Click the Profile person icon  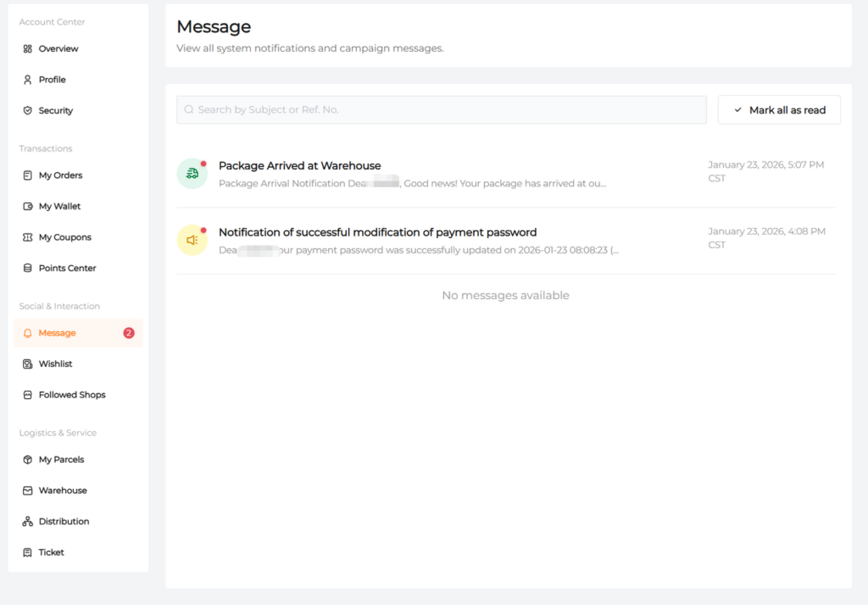click(28, 80)
